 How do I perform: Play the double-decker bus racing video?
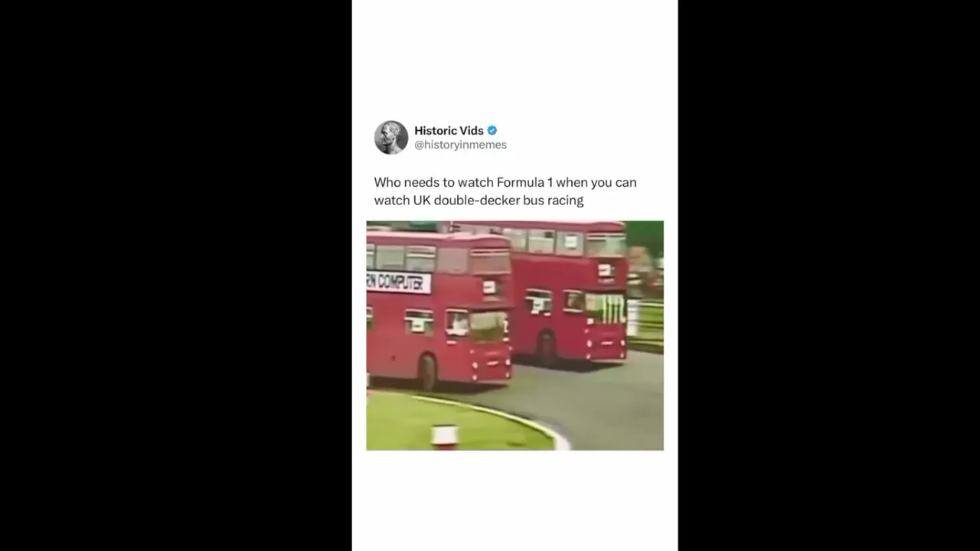pos(514,335)
